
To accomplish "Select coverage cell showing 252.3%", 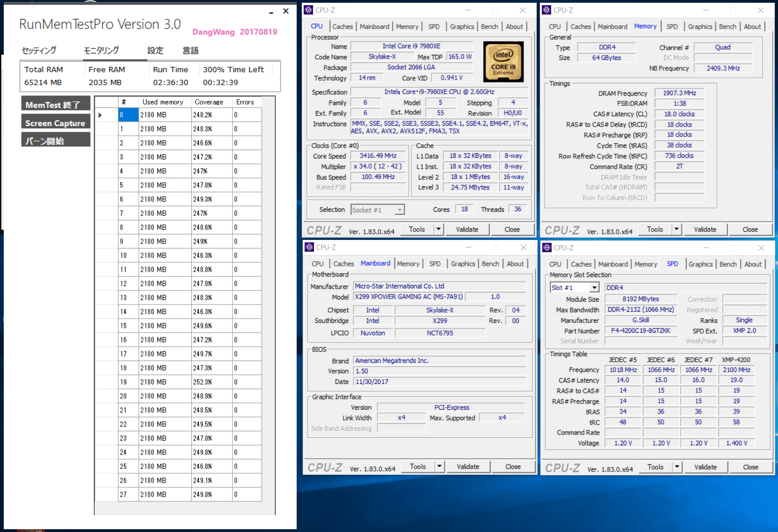I will coord(212,382).
